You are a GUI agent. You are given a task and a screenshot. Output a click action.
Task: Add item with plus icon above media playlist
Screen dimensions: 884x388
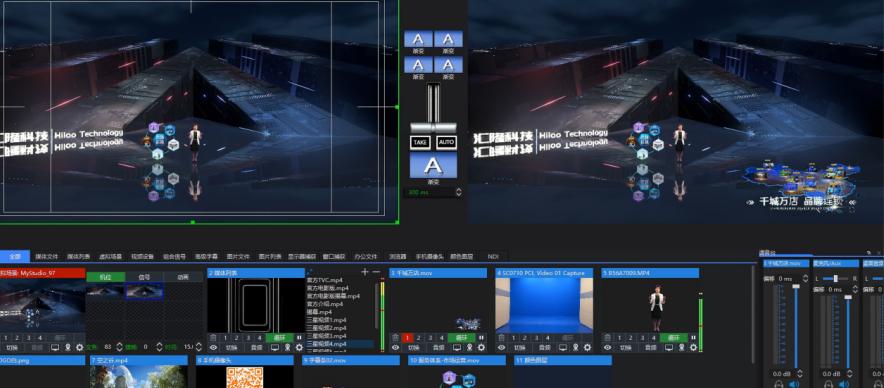[x=365, y=272]
